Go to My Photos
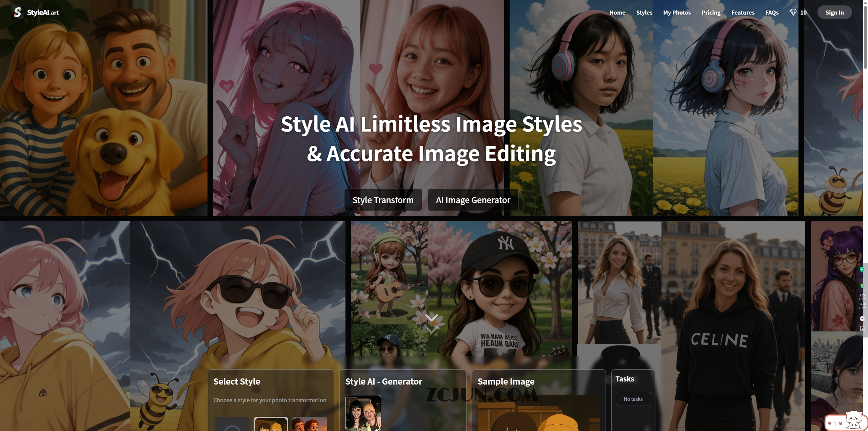This screenshot has width=868, height=431. click(677, 13)
